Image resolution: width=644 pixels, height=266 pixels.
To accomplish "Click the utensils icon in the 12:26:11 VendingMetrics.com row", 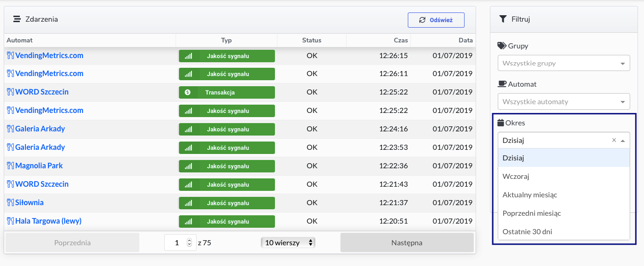I will pos(11,73).
